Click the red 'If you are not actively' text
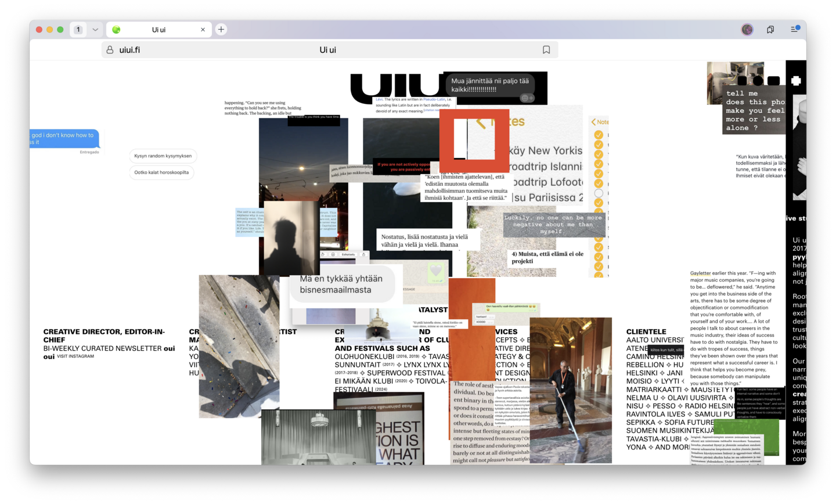This screenshot has height=504, width=836. pos(404,167)
